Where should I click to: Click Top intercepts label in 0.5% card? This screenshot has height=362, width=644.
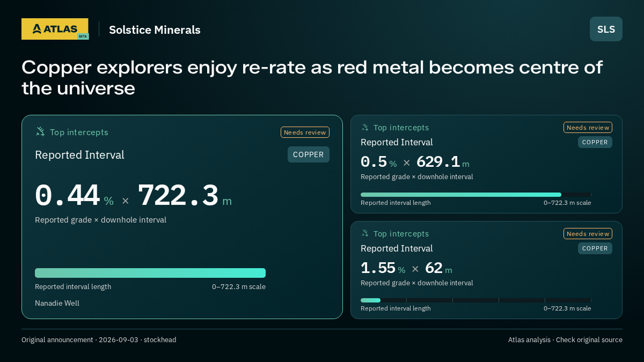click(x=401, y=128)
